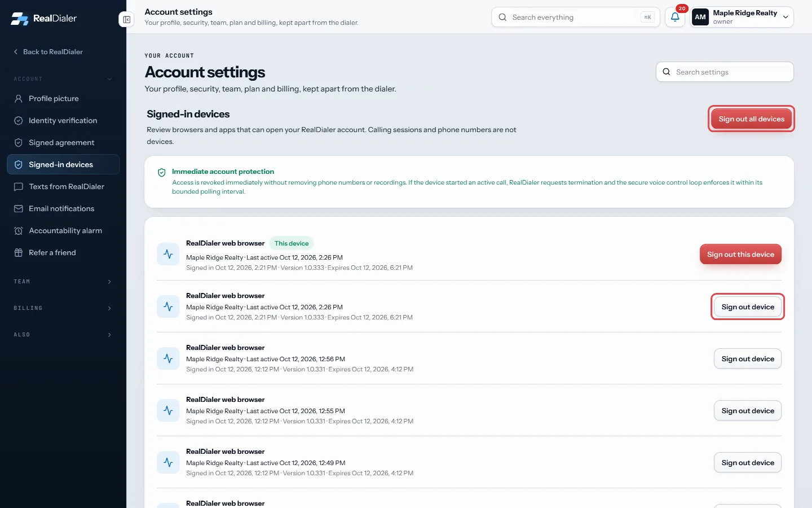Collapse sidebar with the panel toggle icon
This screenshot has height=508, width=812.
point(127,20)
